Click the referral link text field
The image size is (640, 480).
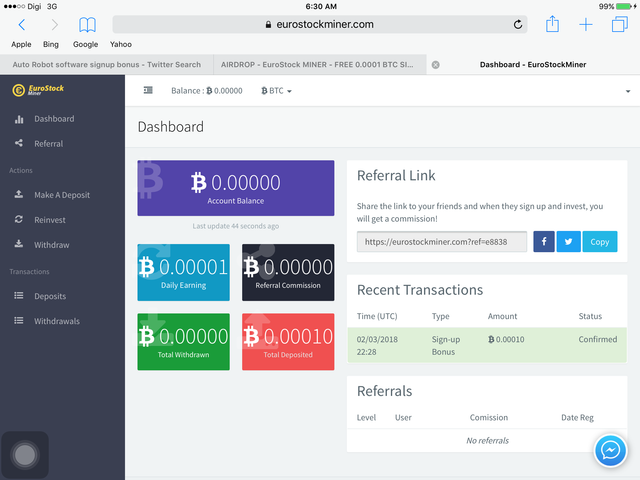click(x=442, y=242)
